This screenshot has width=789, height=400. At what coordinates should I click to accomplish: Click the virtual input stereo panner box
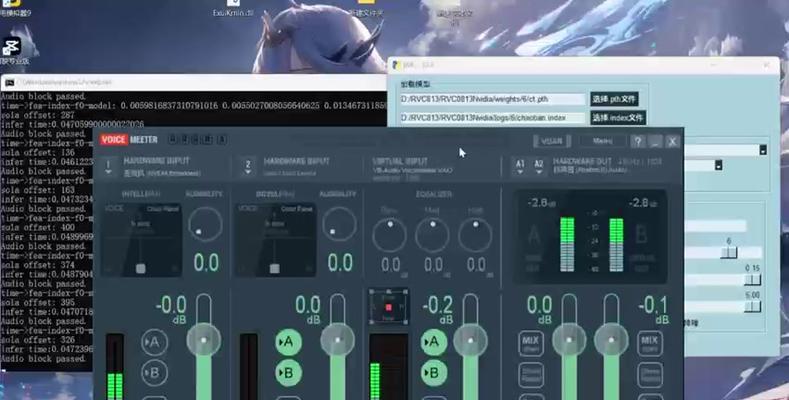tap(388, 306)
